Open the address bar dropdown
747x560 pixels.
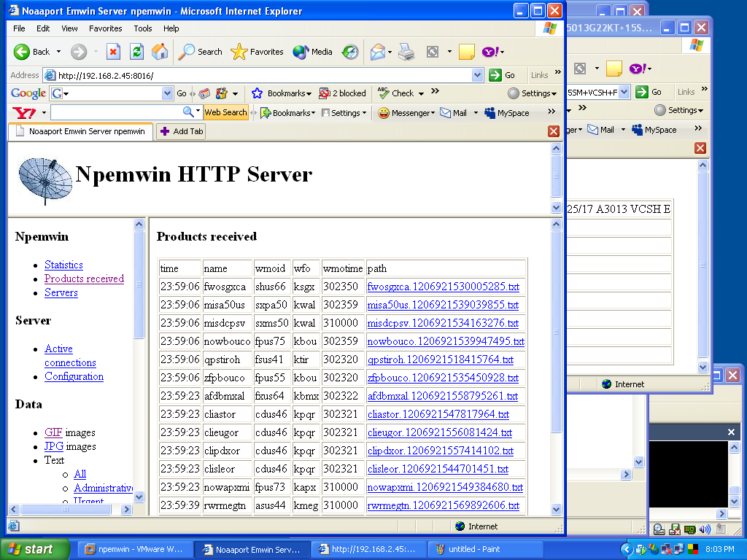[x=477, y=75]
